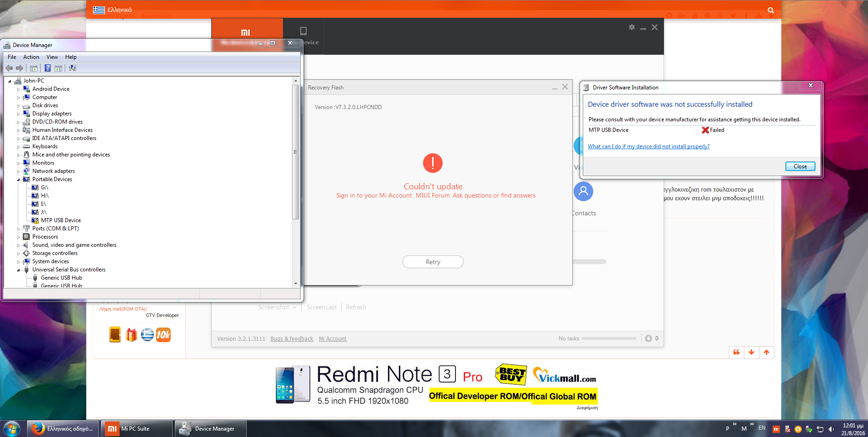Viewport: 868px width, 437px height.
Task: Click the Show/Hide Console Tree toolbar icon
Action: [x=34, y=68]
